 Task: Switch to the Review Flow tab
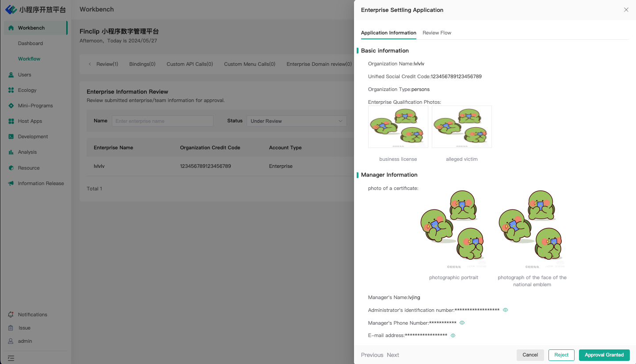[x=437, y=33]
